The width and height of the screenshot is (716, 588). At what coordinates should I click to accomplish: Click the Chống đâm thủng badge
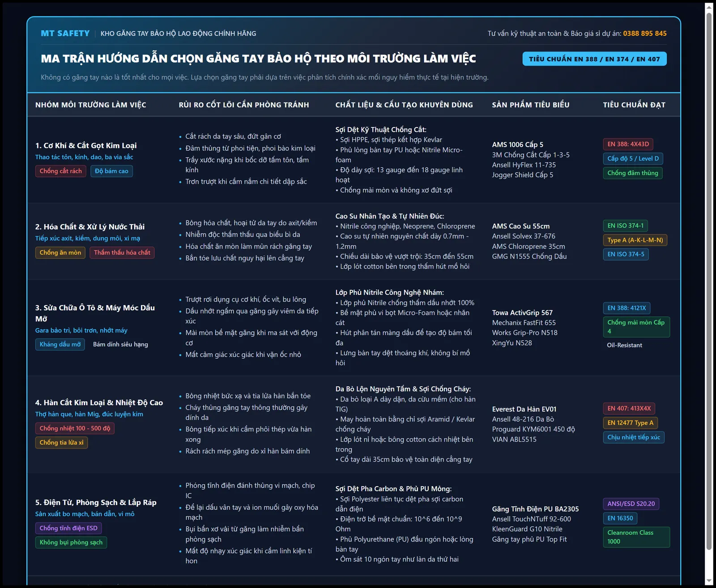[x=633, y=173]
